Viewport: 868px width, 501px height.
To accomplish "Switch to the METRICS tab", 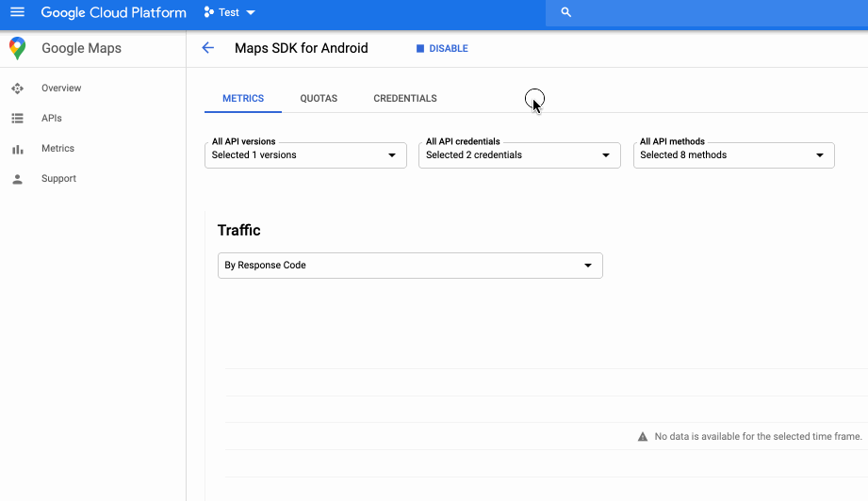I will 243,99.
